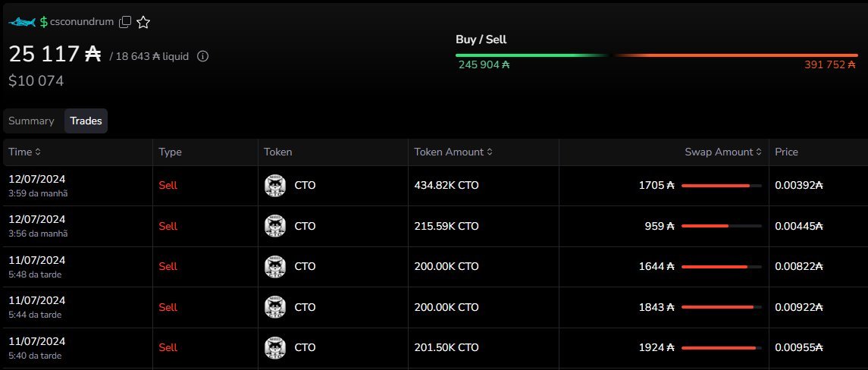The width and height of the screenshot is (868, 370).
Task: Copy the csconundrum handle with copy icon
Action: pos(126,22)
